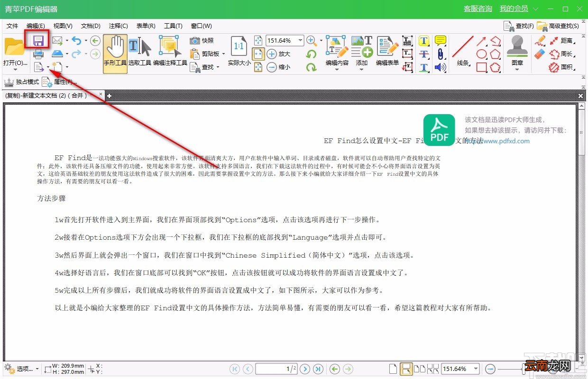Expand the 查找 find dropdown in toolbar
The height and width of the screenshot is (379, 588).
218,67
